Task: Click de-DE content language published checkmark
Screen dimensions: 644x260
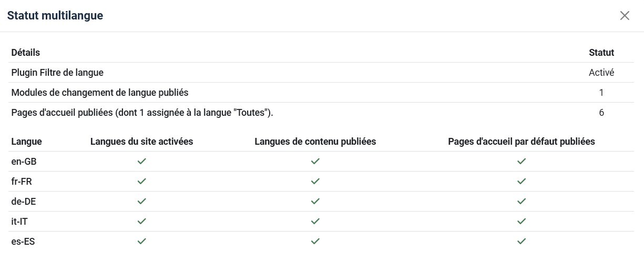Action: coord(315,202)
